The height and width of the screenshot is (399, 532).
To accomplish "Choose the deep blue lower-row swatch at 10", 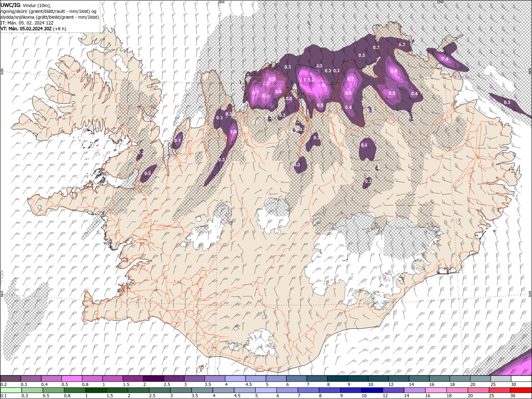I will [372, 390].
